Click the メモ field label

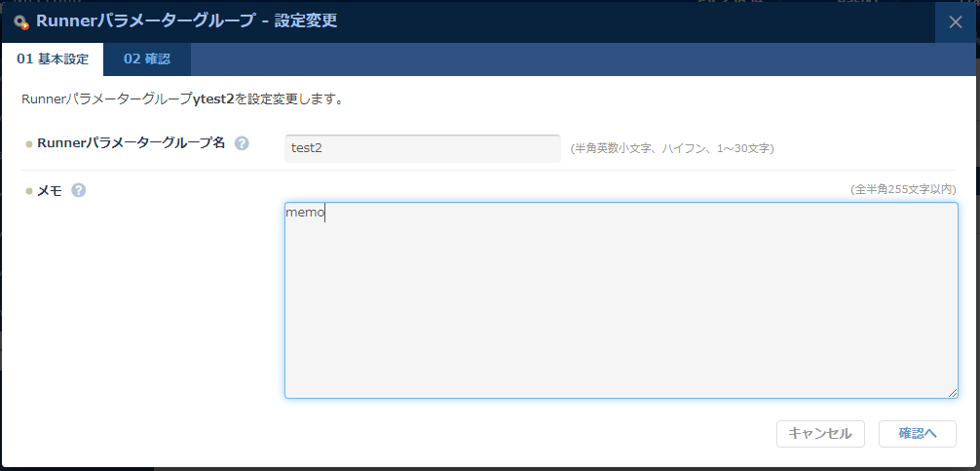click(x=50, y=191)
